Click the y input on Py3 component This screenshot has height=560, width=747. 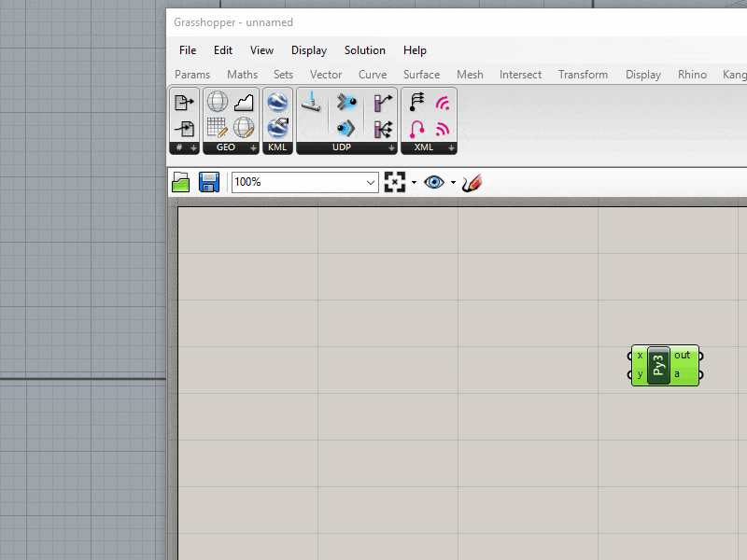pos(640,374)
